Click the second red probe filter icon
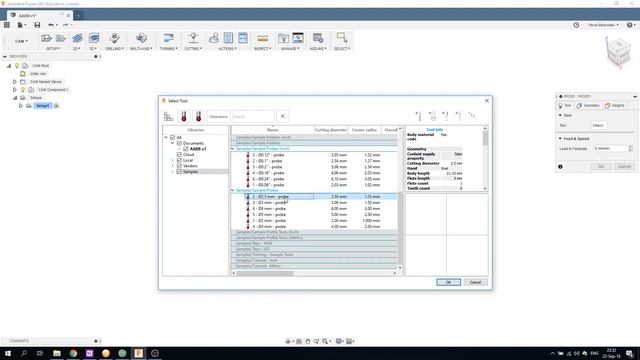The height and width of the screenshot is (360, 640). [x=198, y=117]
